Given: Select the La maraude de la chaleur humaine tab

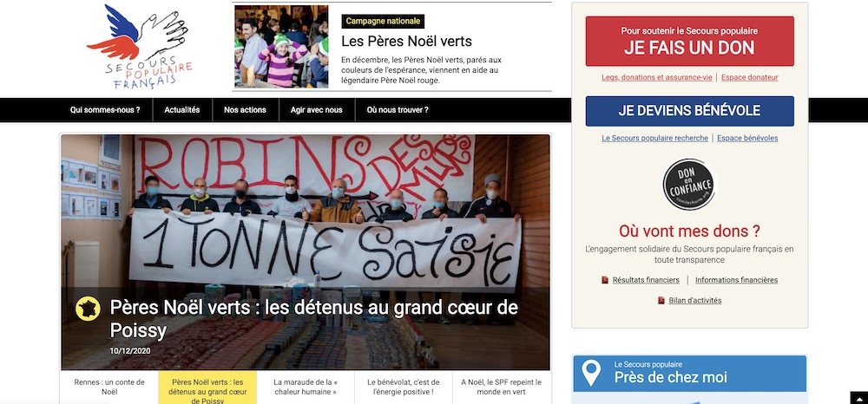Looking at the screenshot, I should click(306, 387).
